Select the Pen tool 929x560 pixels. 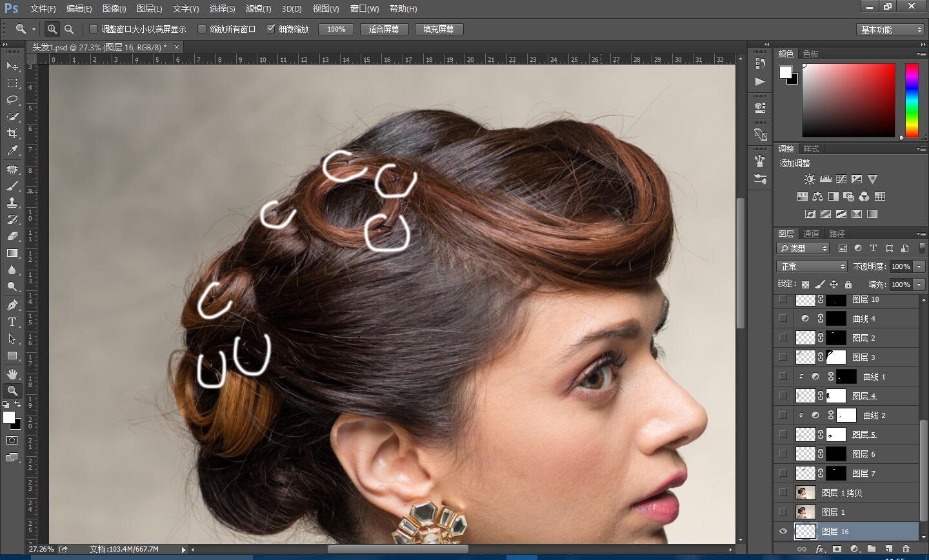(x=12, y=305)
